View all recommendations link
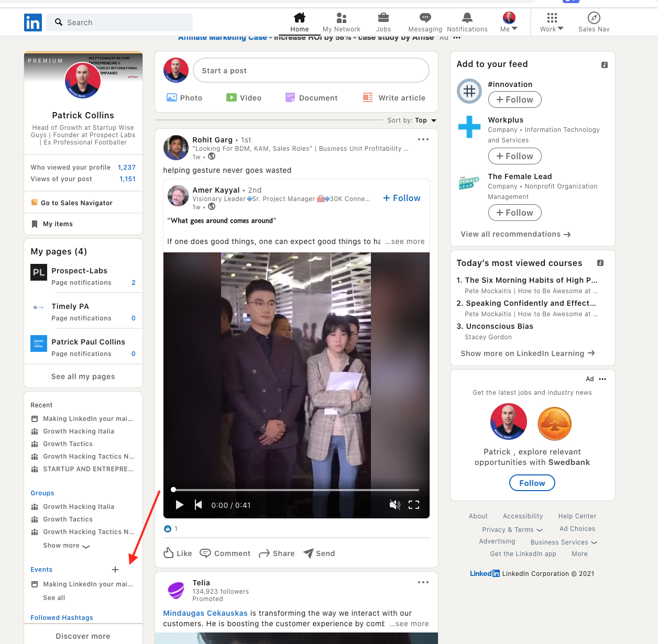 tap(516, 234)
